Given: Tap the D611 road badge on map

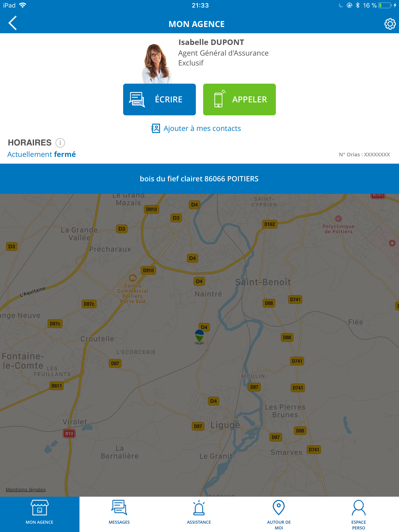Looking at the screenshot, I should (x=57, y=386).
